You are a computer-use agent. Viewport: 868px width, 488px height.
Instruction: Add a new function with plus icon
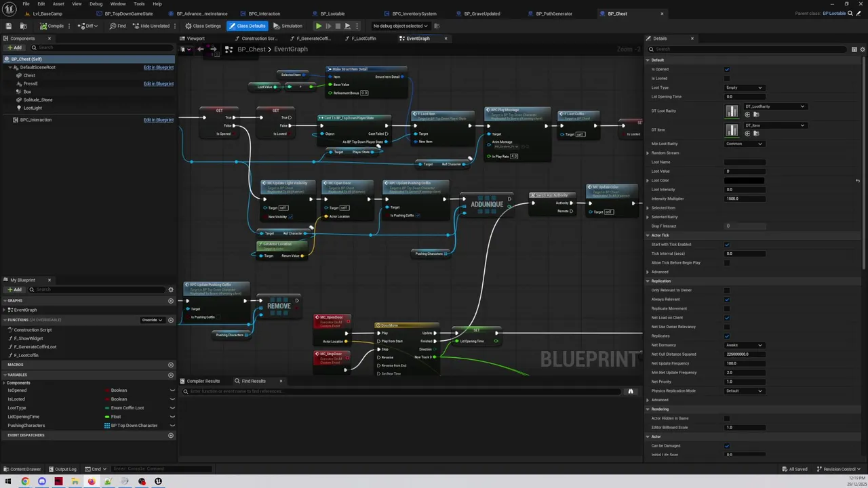pos(170,320)
